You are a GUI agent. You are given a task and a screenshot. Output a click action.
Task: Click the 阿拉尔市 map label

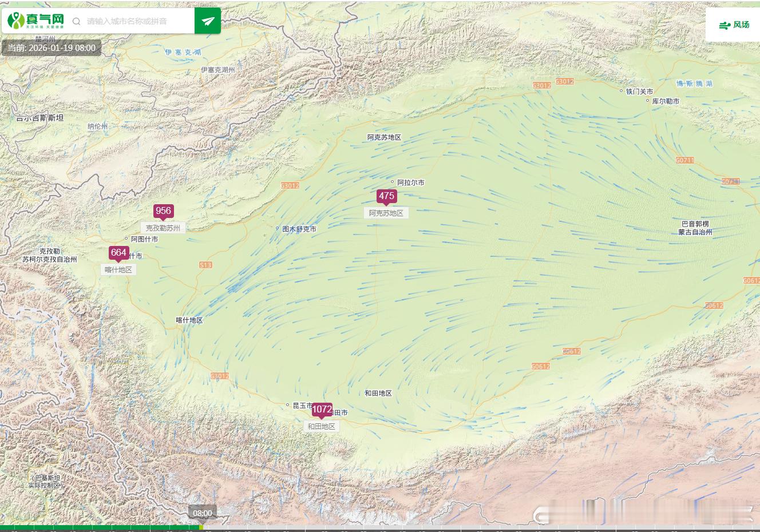[x=411, y=182]
